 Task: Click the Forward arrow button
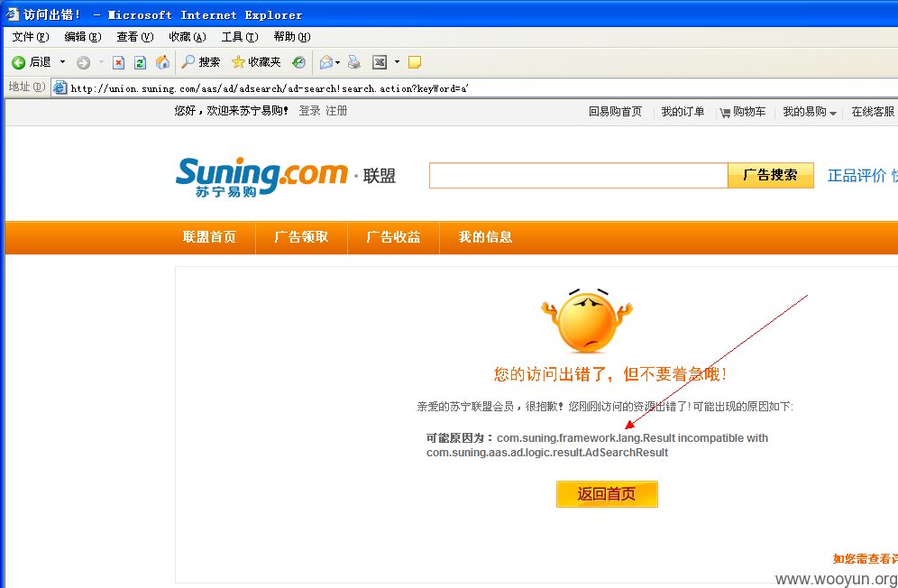[x=84, y=62]
